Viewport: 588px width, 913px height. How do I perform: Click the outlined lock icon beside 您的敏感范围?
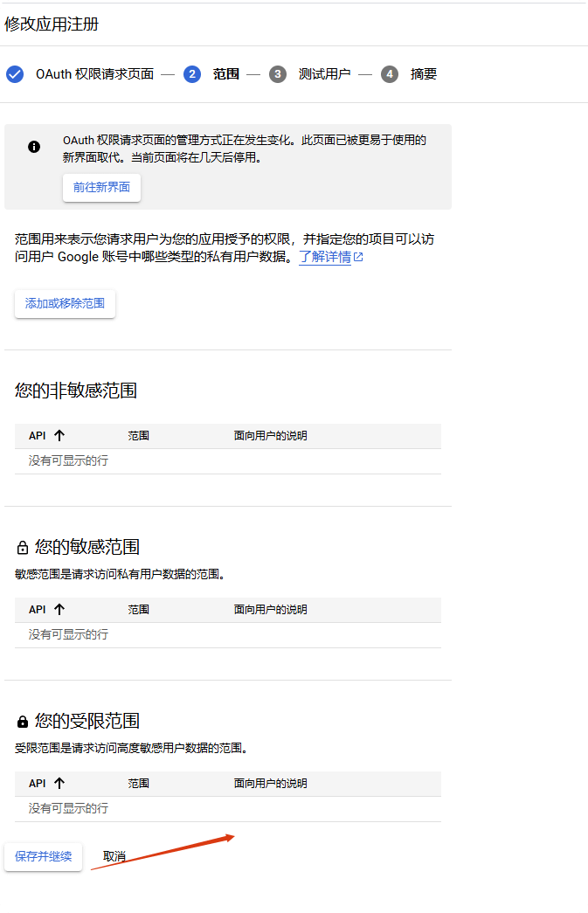[x=22, y=547]
